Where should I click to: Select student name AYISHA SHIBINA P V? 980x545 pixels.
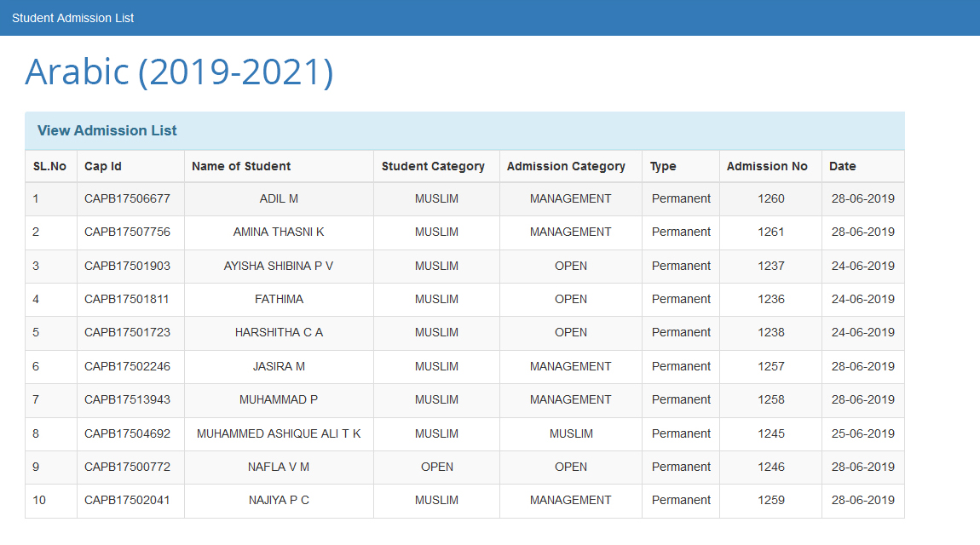[279, 266]
